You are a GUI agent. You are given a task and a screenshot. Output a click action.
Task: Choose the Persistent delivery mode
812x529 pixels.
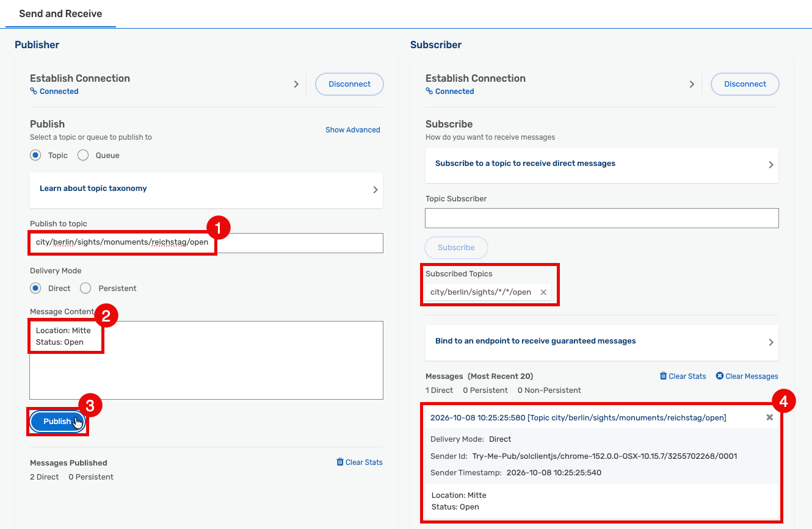coord(85,288)
